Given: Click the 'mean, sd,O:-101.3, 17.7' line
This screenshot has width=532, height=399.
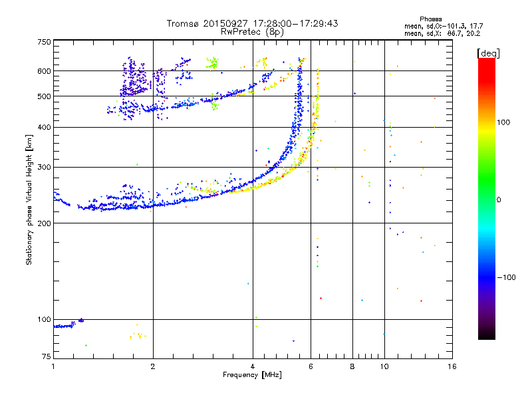Looking at the screenshot, I should [444, 26].
